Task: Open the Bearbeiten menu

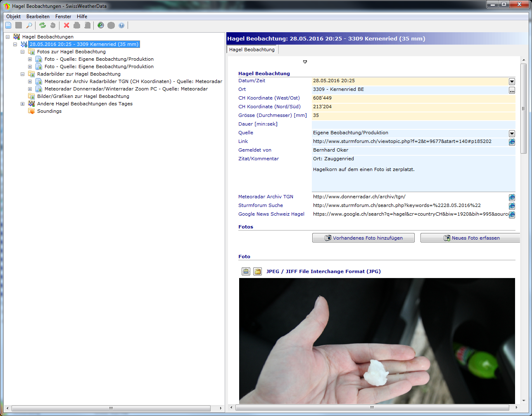Action: pyautogui.click(x=38, y=17)
